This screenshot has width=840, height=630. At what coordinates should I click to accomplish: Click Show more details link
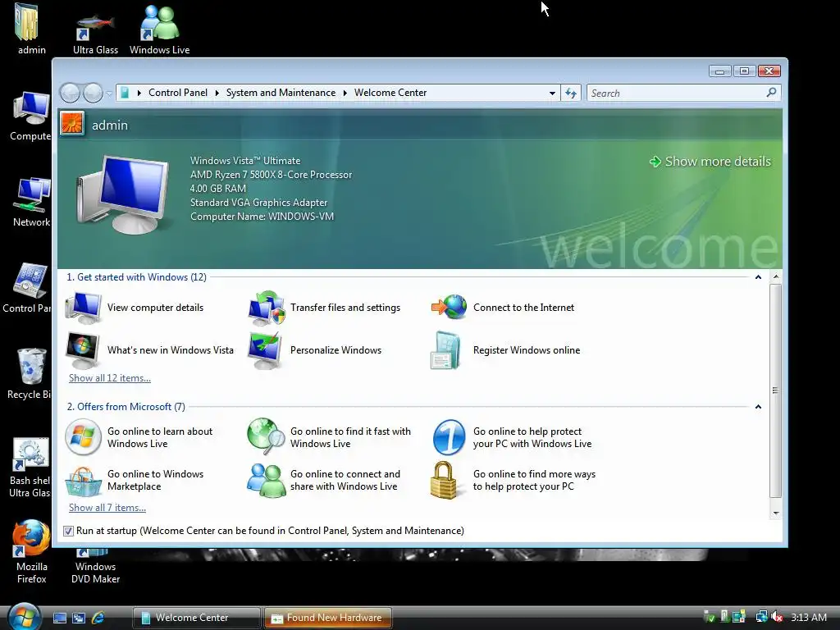click(710, 162)
